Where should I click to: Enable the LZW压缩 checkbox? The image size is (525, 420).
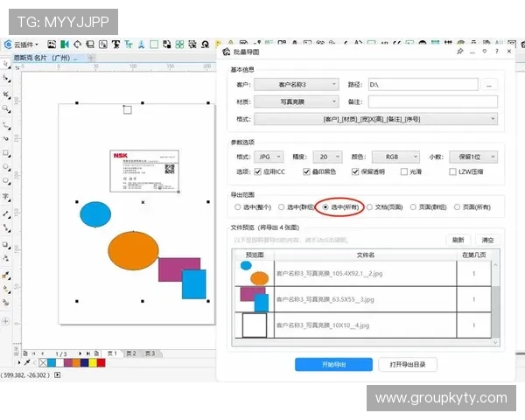tap(452, 171)
